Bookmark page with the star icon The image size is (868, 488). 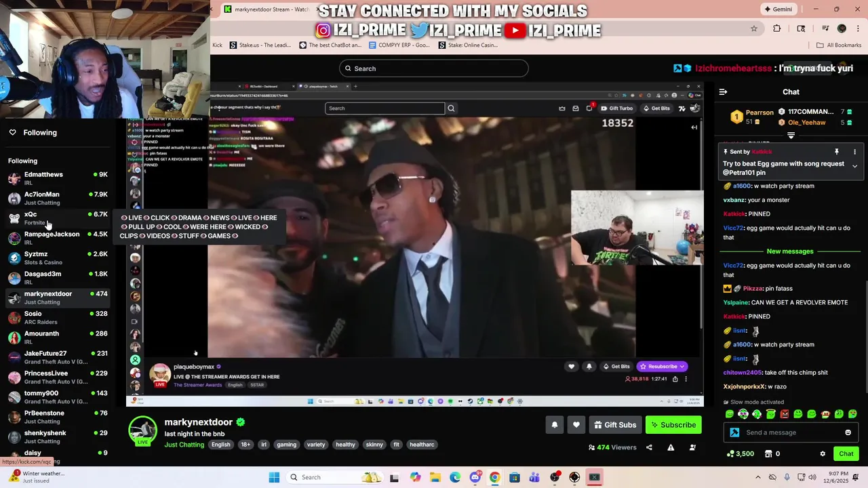coord(753,28)
